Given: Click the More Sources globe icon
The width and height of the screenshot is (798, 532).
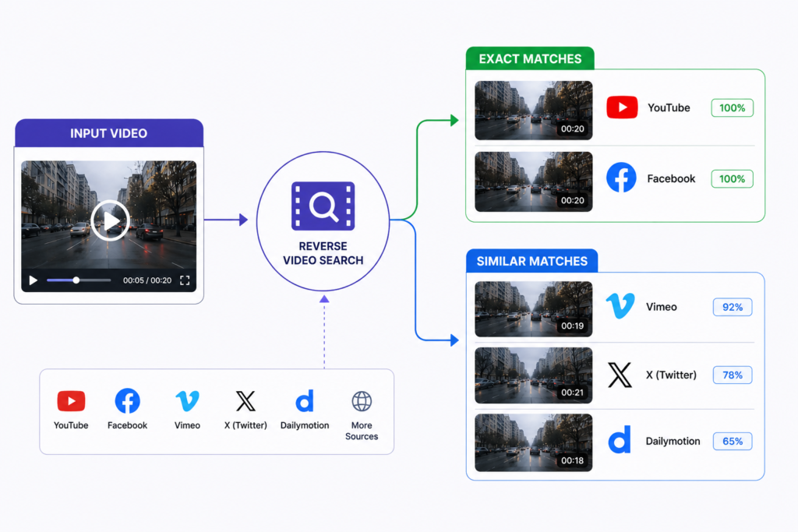Looking at the screenshot, I should [362, 401].
